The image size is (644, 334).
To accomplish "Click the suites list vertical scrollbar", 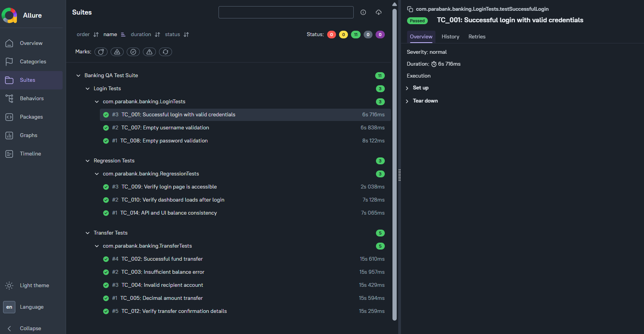I will [394, 164].
